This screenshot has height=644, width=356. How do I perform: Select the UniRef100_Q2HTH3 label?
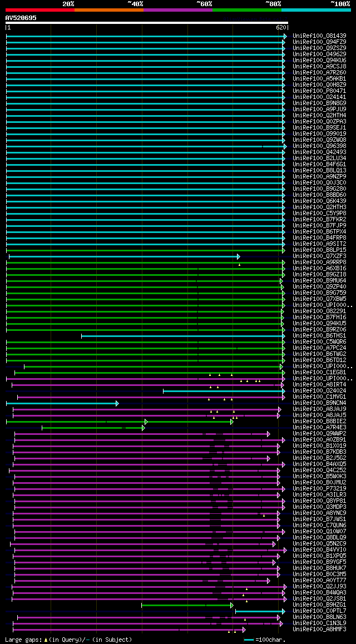click(x=319, y=207)
